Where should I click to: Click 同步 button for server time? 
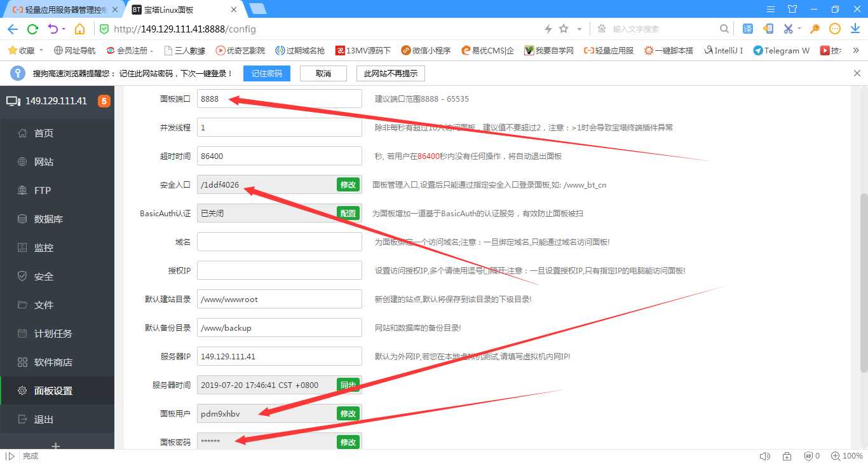[348, 385]
